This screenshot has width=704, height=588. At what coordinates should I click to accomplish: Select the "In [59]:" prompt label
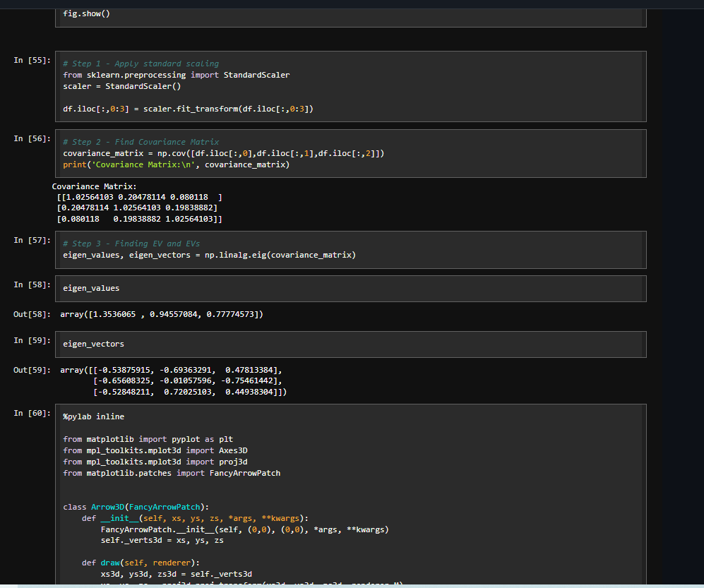tap(32, 340)
